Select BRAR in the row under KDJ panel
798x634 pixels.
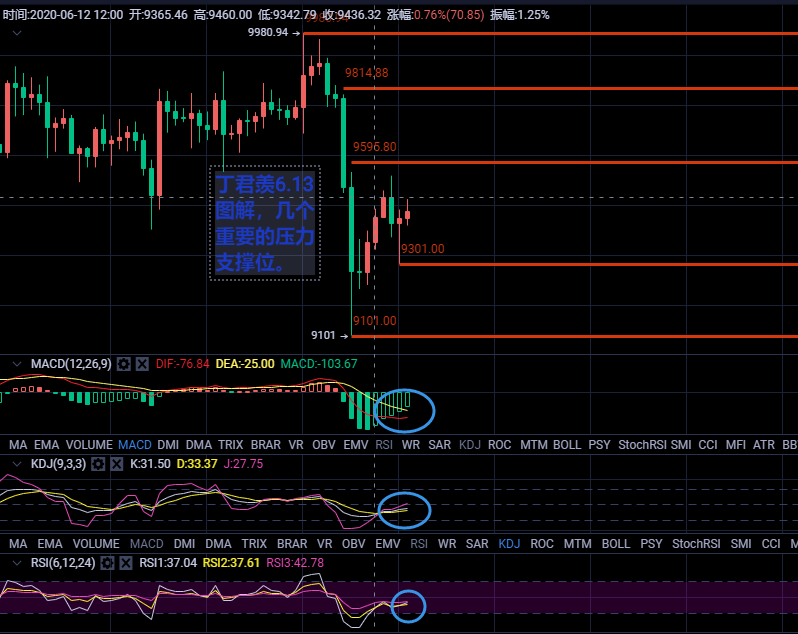292,544
